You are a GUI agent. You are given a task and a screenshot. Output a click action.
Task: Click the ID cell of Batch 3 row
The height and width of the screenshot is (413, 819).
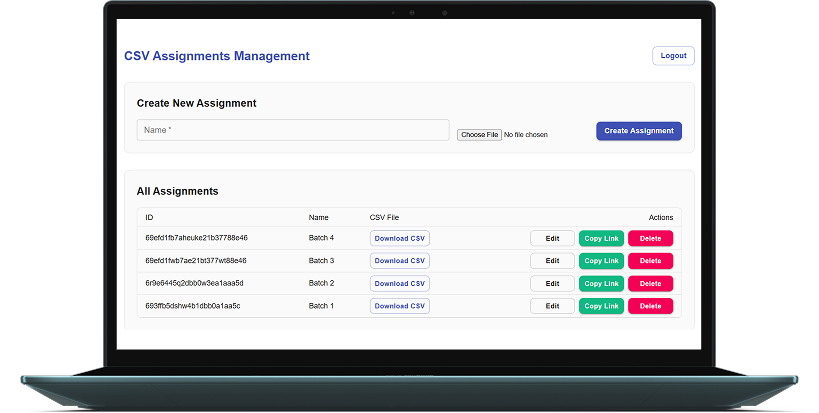pos(196,260)
